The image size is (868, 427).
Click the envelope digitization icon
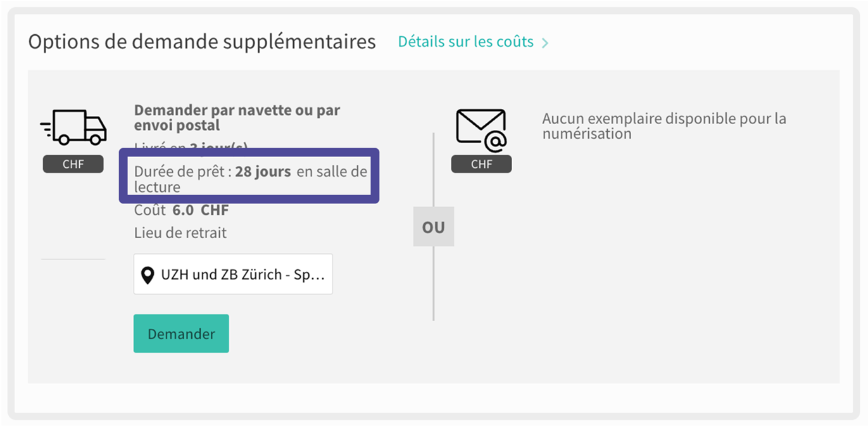[481, 131]
